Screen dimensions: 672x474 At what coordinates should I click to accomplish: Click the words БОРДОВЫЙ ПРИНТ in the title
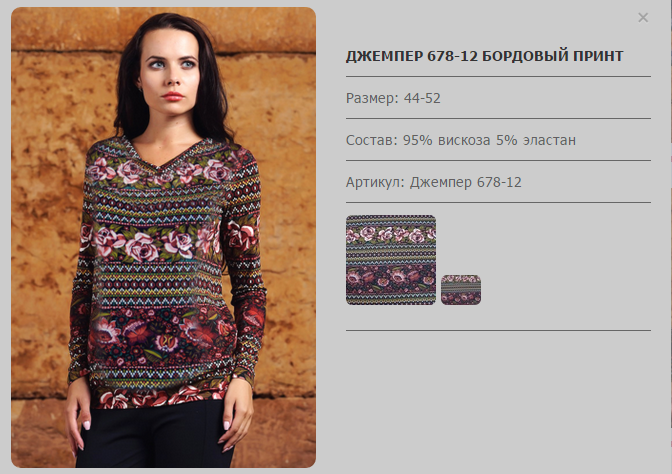553,56
